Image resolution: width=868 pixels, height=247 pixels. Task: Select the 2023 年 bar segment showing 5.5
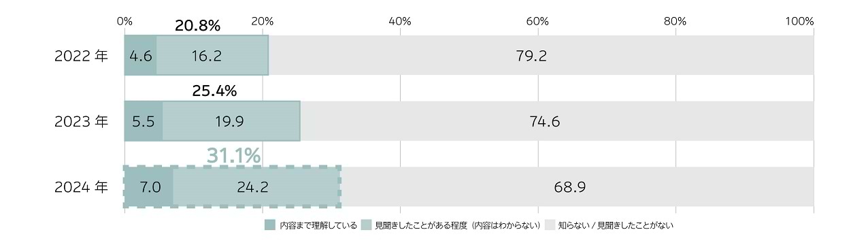(144, 121)
